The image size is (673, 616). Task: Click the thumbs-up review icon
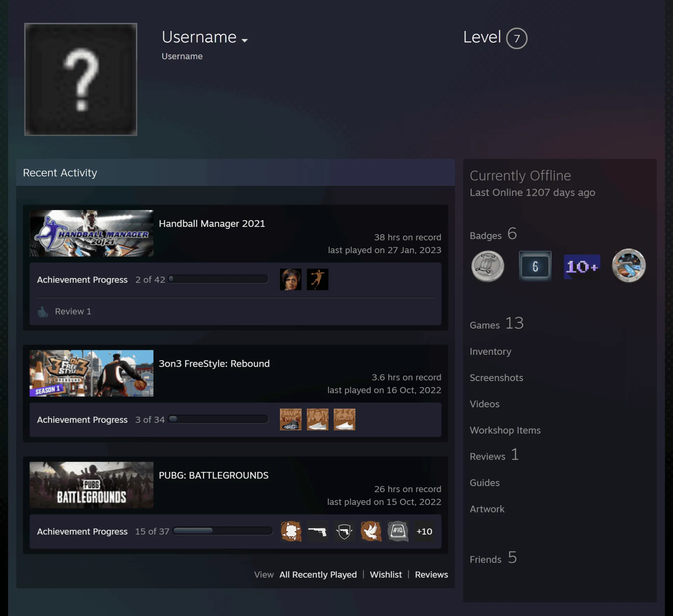point(43,312)
